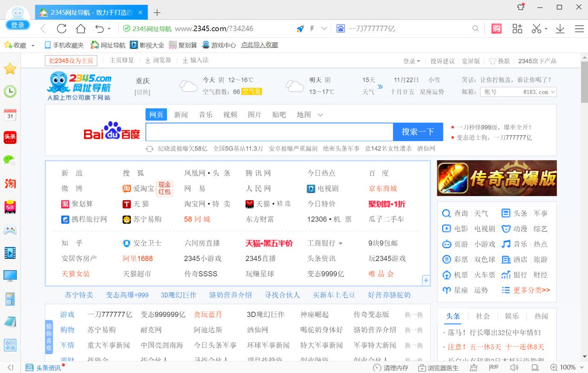Image resolution: width=588 pixels, height=373 pixels.
Task: Open the downloads arrow icon in toolbar
Action: point(560,29)
